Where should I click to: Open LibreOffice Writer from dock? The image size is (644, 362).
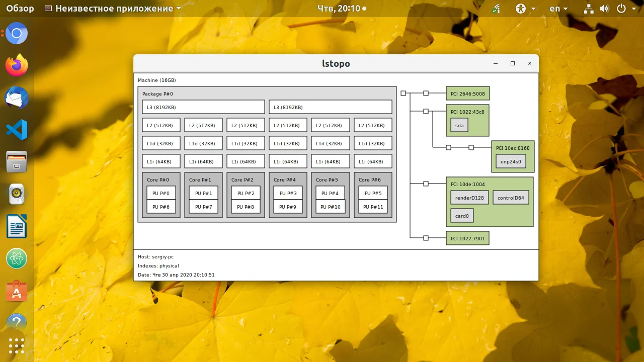[17, 226]
